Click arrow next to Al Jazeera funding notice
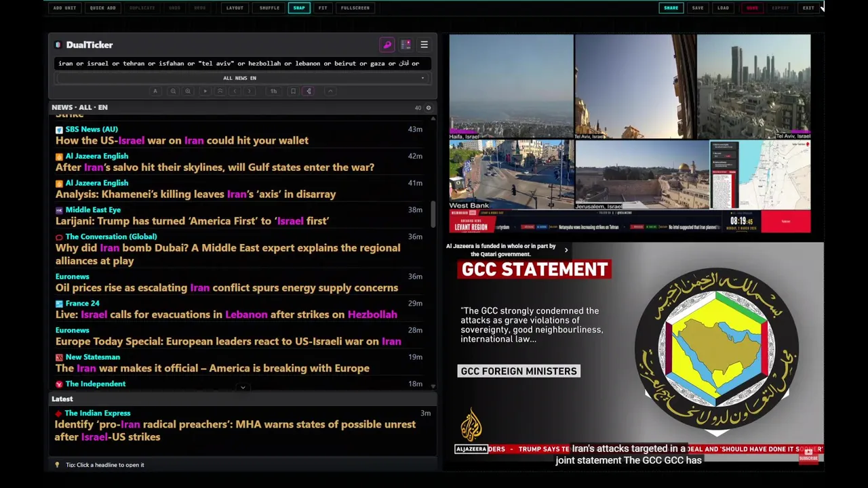 [566, 250]
